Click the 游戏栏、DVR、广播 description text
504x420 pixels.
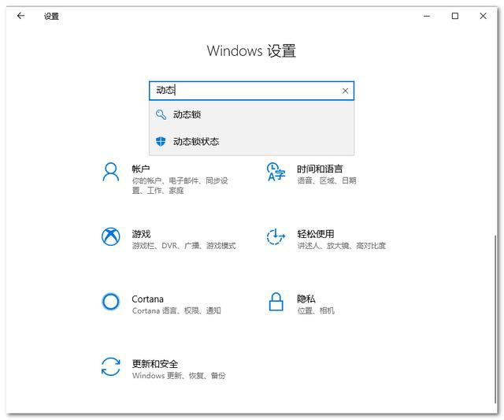[183, 246]
